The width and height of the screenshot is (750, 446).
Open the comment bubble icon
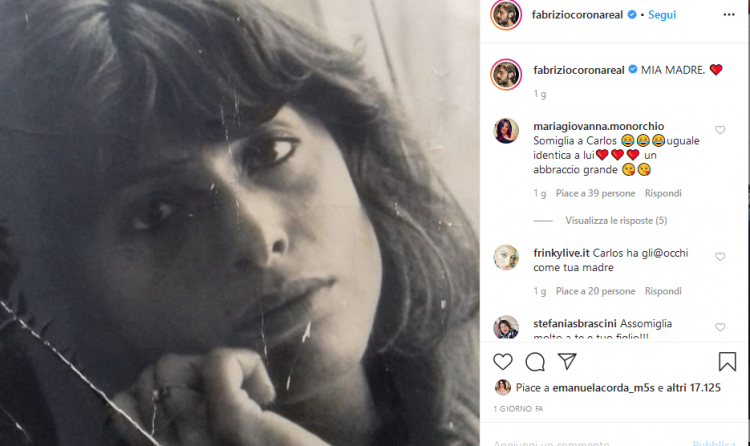pos(535,362)
